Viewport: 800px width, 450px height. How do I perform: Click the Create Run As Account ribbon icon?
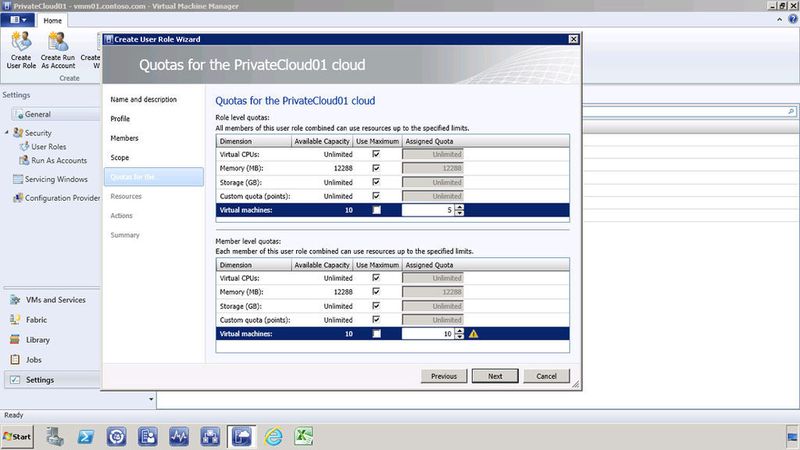[58, 50]
